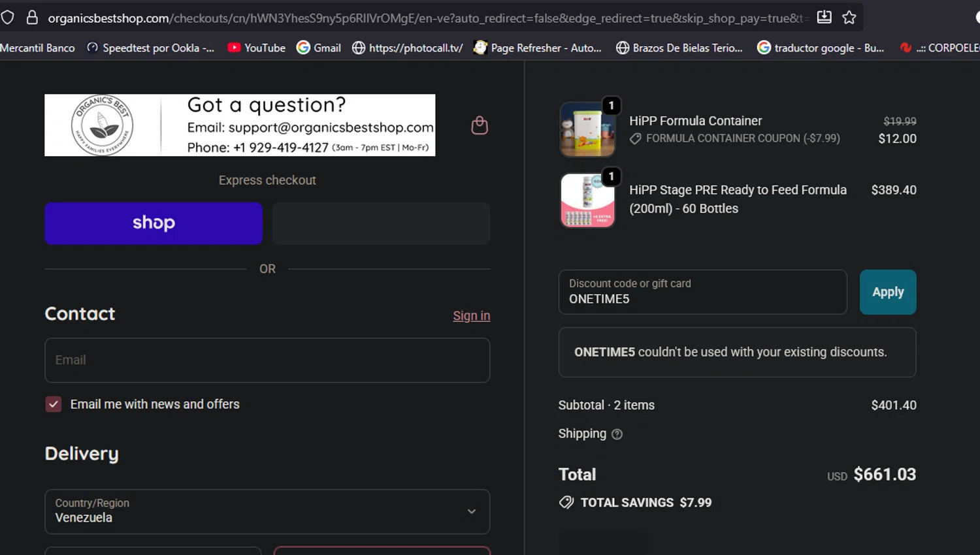Click the Delivery section heading
The image size is (980, 555).
[x=82, y=454]
